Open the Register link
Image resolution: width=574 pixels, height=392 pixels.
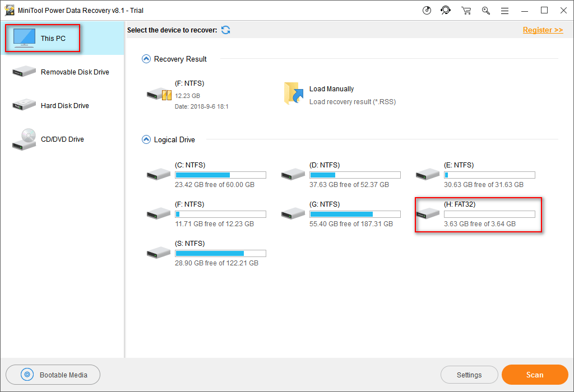543,30
